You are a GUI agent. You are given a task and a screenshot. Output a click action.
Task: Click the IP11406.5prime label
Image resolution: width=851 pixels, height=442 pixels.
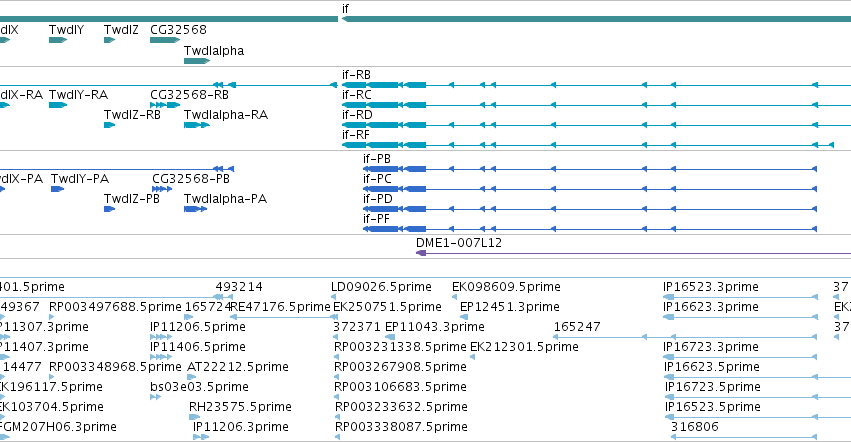pyautogui.click(x=198, y=348)
